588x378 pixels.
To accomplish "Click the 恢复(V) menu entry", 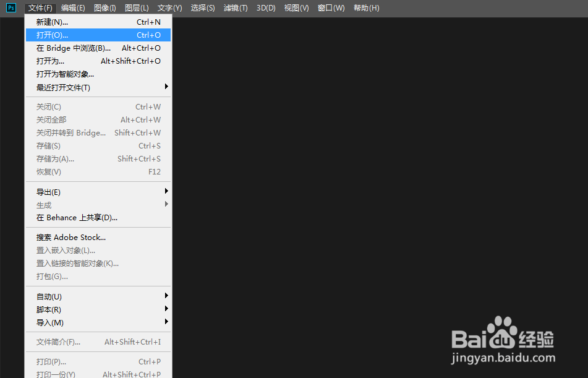I will tap(98, 171).
